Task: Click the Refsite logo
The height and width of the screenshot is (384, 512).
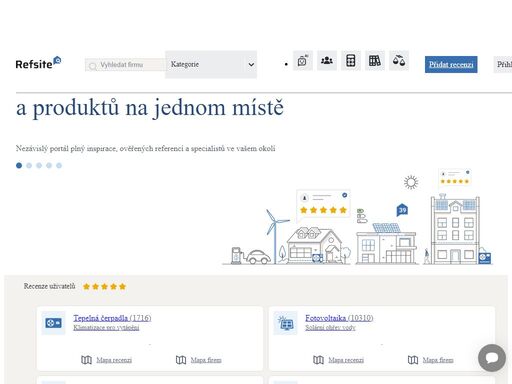Action: tap(38, 63)
